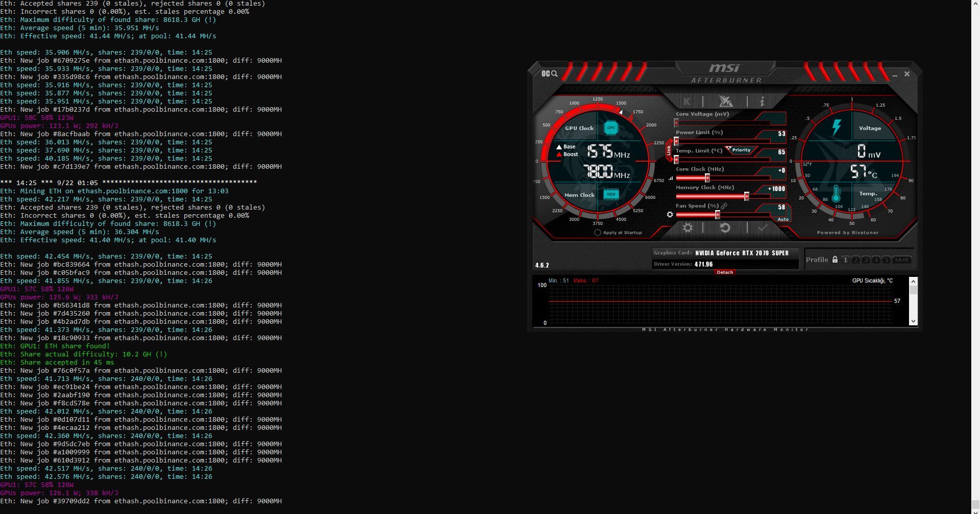This screenshot has width=980, height=514.
Task: Click the Afterburner version number 4.6.2
Action: [542, 265]
